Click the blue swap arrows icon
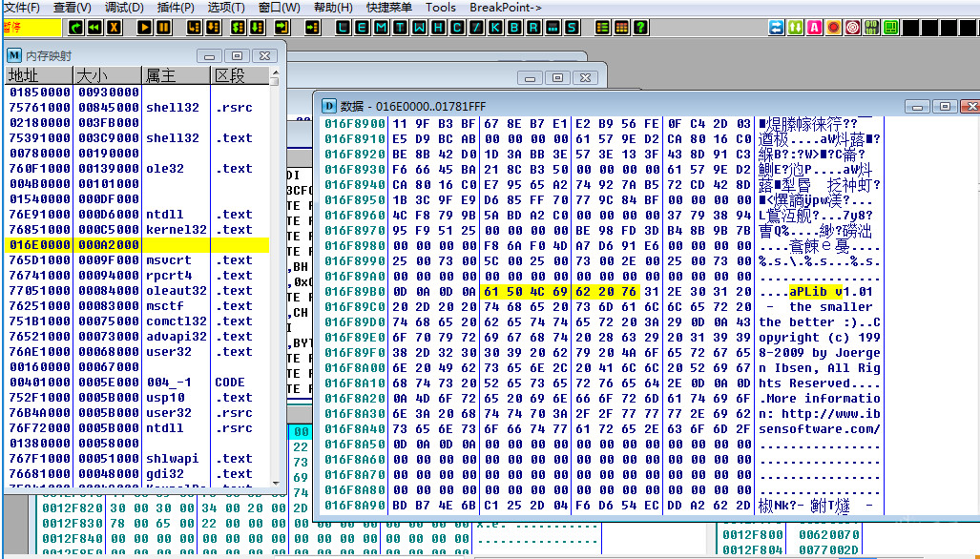 pos(776,28)
